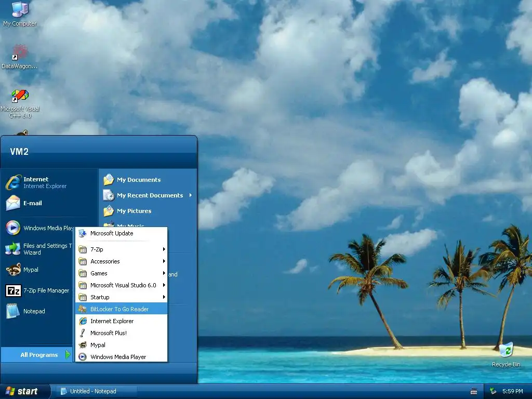Click the 7-Zip File Manager label

coord(46,290)
